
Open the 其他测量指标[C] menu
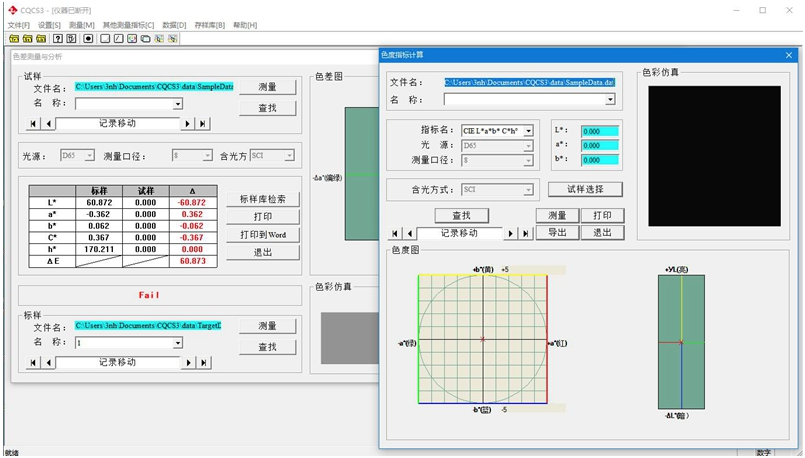[128, 24]
